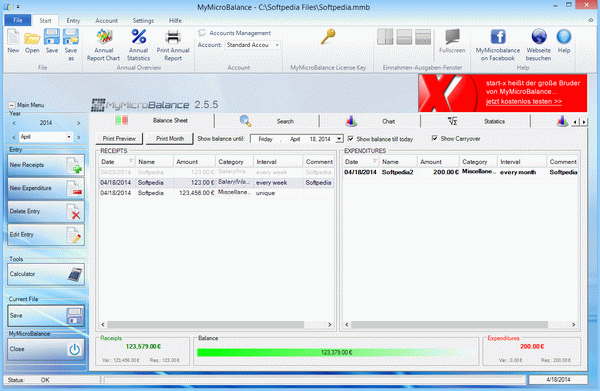Screen dimensions: 600x391
Task: Open the Calculator tool
Action: tap(46, 274)
